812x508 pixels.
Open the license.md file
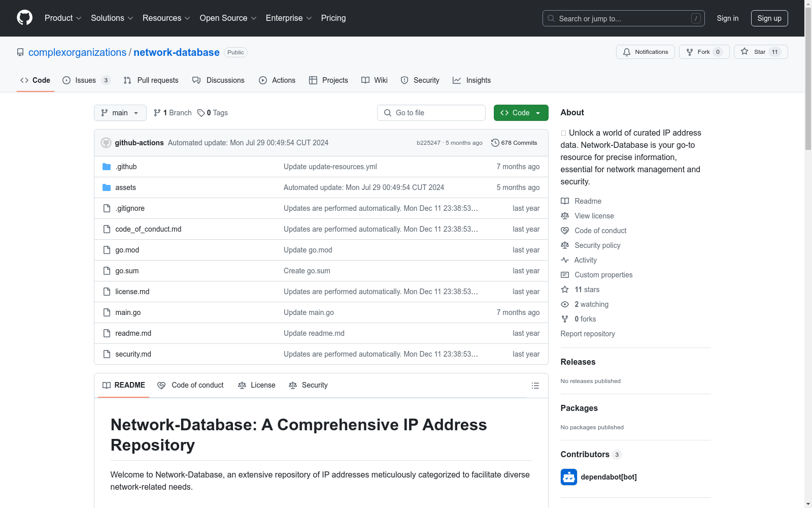tap(132, 292)
